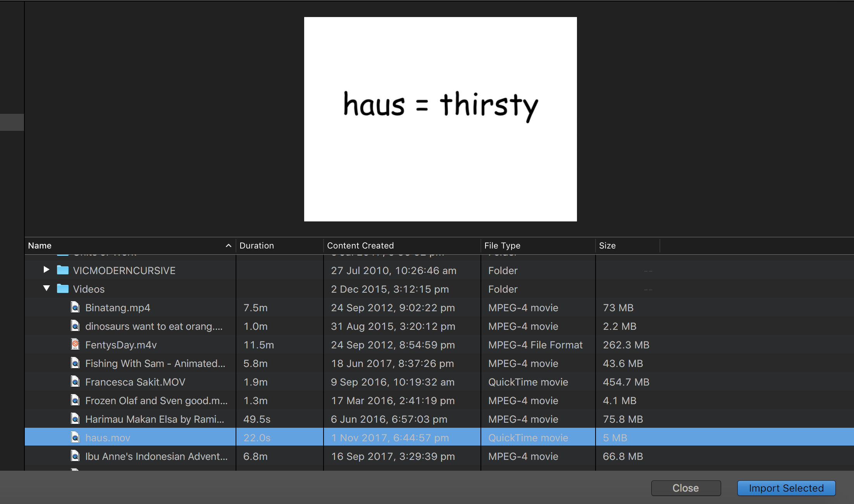Sort the list by the Duration column

click(257, 245)
